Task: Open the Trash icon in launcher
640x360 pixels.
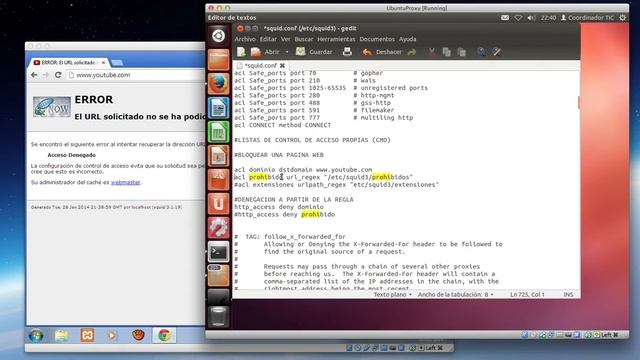Action: (218, 316)
